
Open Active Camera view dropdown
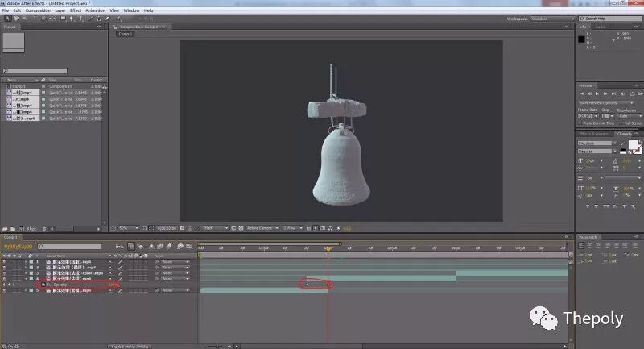(x=262, y=228)
